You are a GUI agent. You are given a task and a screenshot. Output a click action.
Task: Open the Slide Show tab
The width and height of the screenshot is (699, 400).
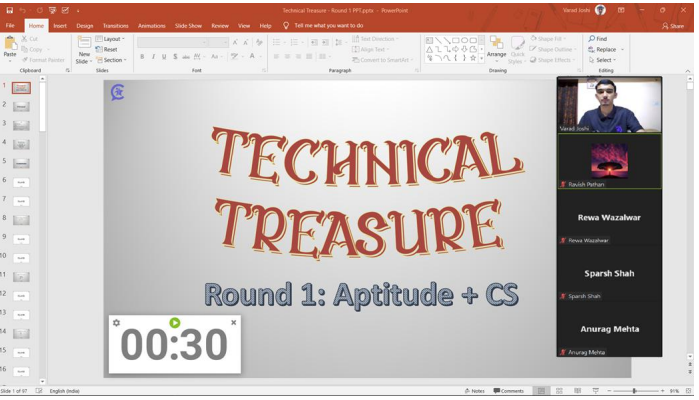tap(188, 25)
